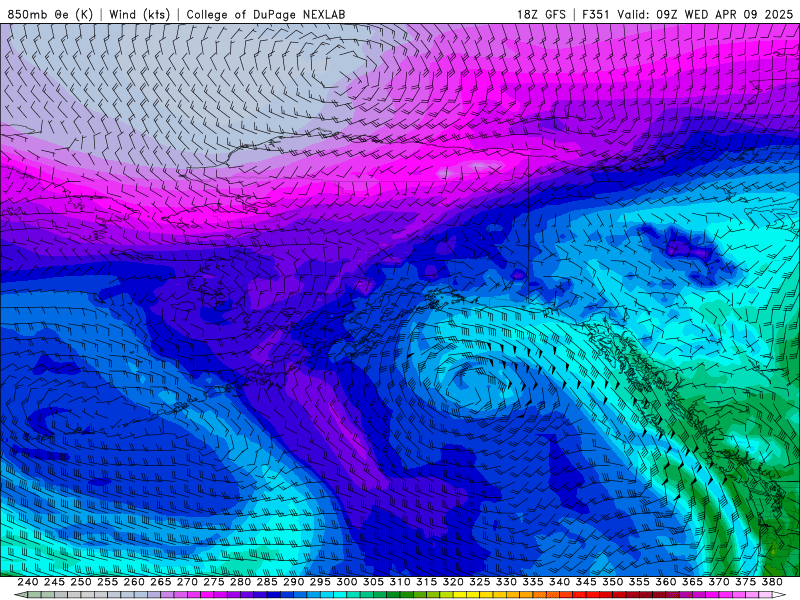
Task: Click the 335 value on the color scale
Action: coord(533,582)
